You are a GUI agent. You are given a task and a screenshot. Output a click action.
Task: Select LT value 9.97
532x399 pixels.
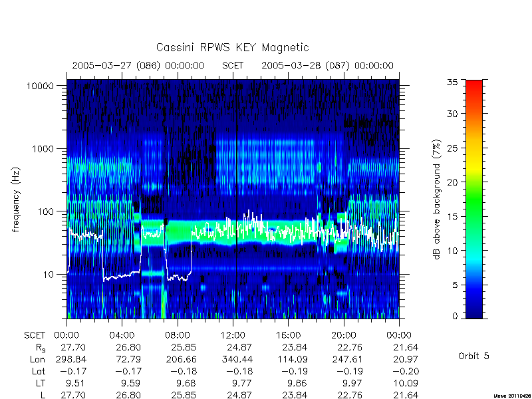coord(352,384)
